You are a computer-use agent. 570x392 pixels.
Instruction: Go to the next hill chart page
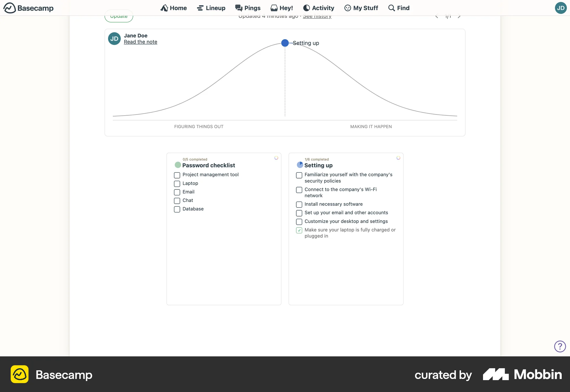459,16
